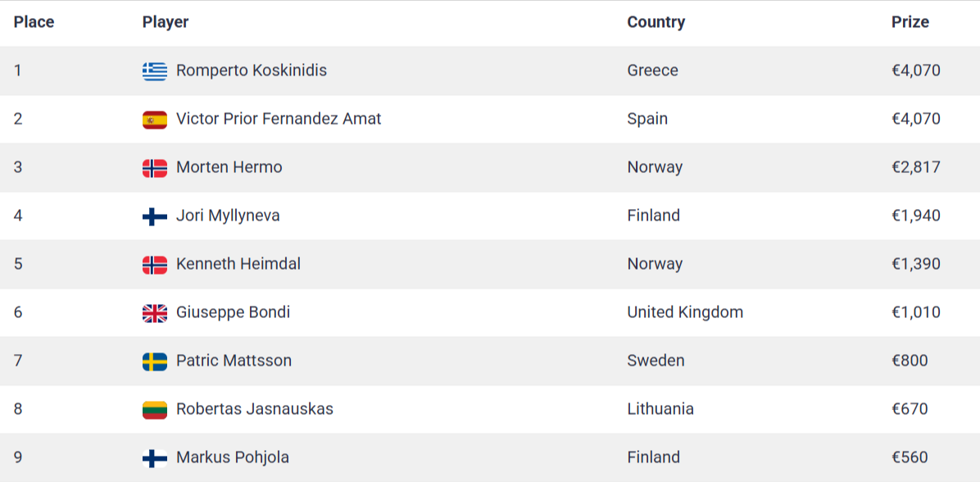Click Finland flag beside Markus Pohjola

coord(154,458)
